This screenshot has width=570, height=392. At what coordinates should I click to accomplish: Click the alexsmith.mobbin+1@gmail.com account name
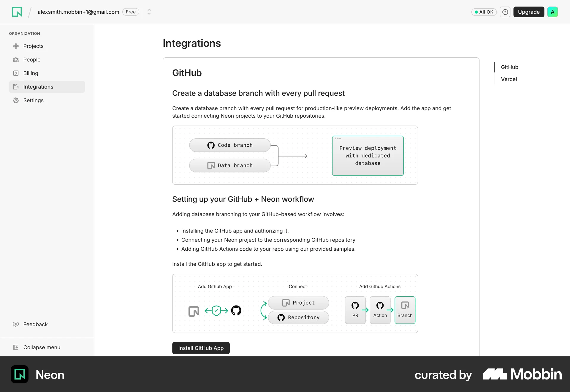tap(78, 12)
